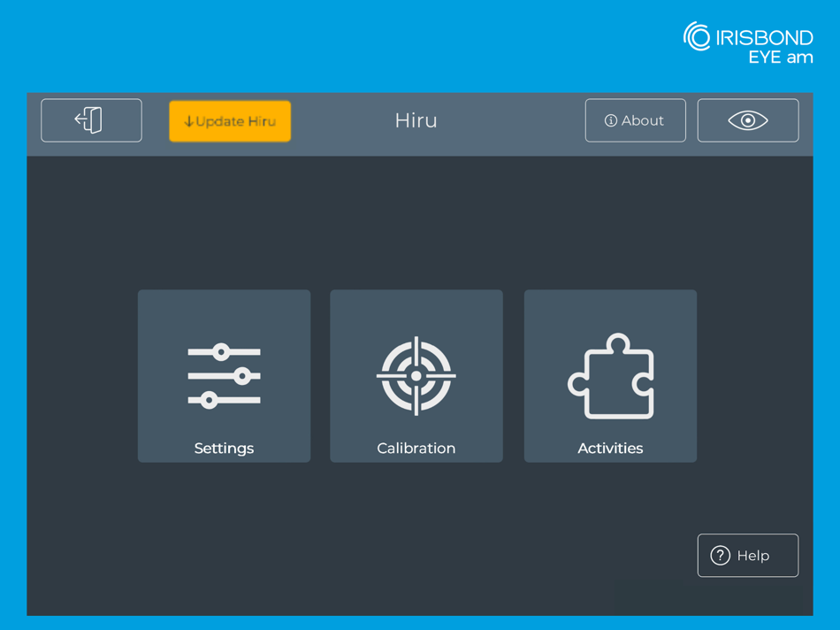Select the Calibration text label
840x630 pixels.
point(416,449)
